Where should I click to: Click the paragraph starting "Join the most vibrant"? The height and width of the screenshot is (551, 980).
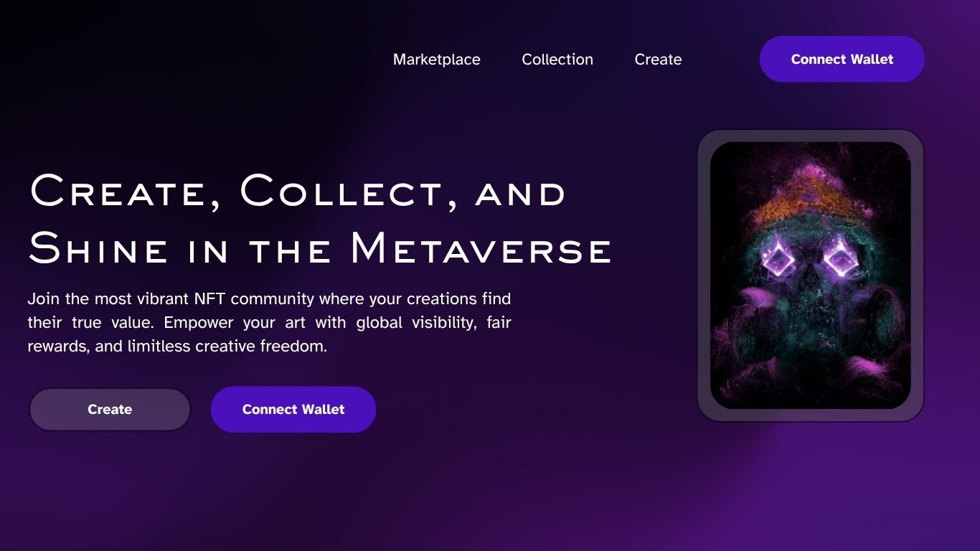pyautogui.click(x=269, y=322)
